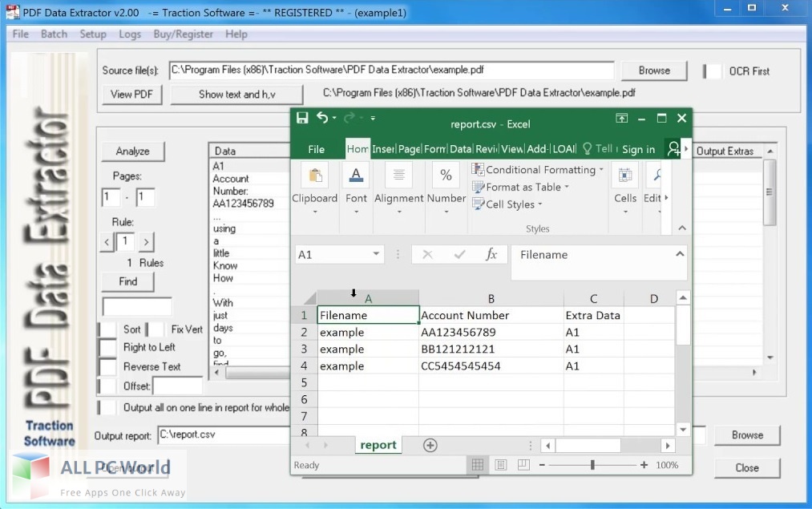Open the Logs menu
Screen dimensions: 812x509
click(130, 34)
